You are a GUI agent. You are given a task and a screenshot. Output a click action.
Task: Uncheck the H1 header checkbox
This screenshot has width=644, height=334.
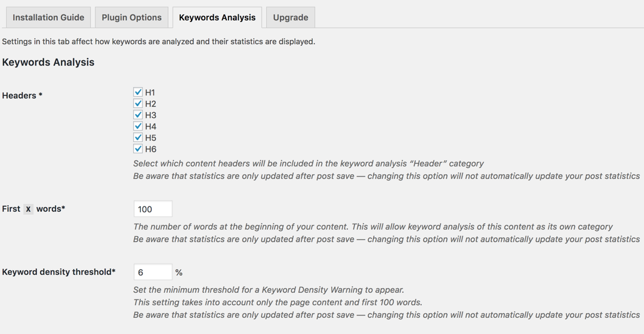click(x=138, y=92)
